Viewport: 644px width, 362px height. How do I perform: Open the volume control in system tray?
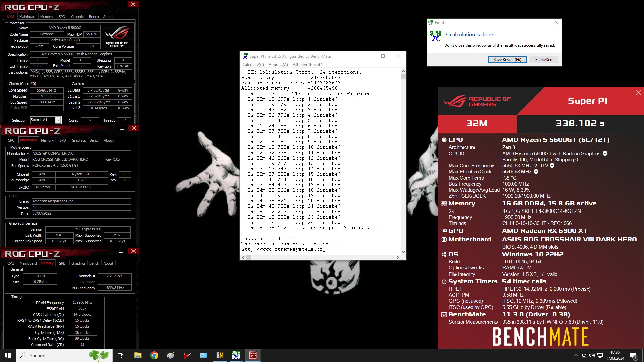(592, 355)
